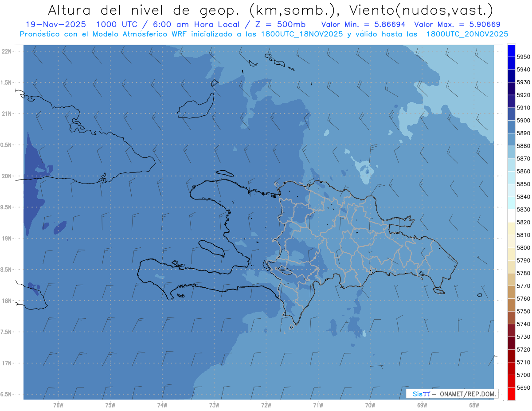Click the "Valor Max. = 5.90669" text
Viewport: 532px width, 411px height.
coord(457,24)
